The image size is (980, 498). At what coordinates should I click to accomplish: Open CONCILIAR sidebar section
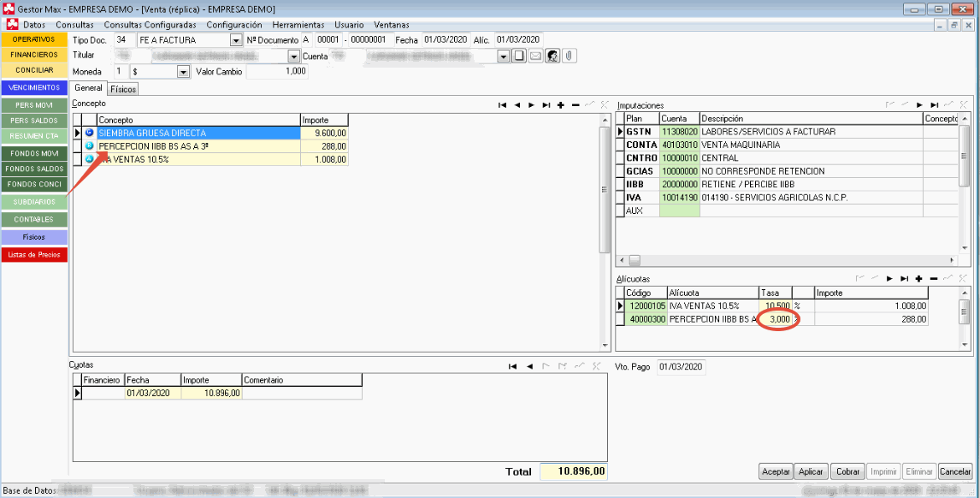[33, 70]
